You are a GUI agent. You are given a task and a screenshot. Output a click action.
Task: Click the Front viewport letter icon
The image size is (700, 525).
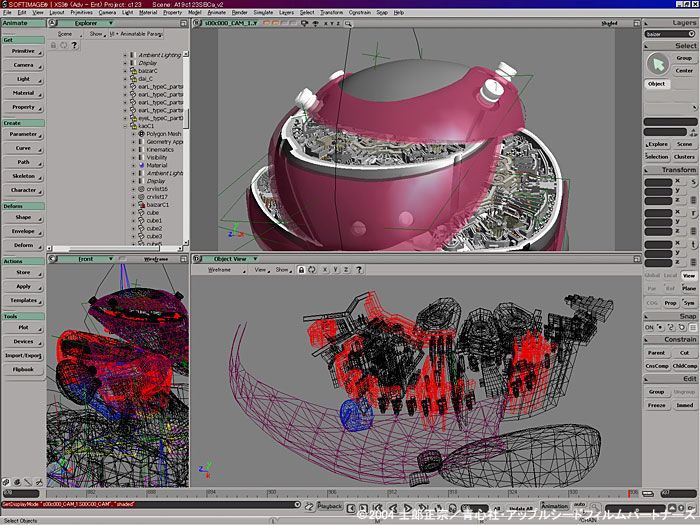coord(53,259)
